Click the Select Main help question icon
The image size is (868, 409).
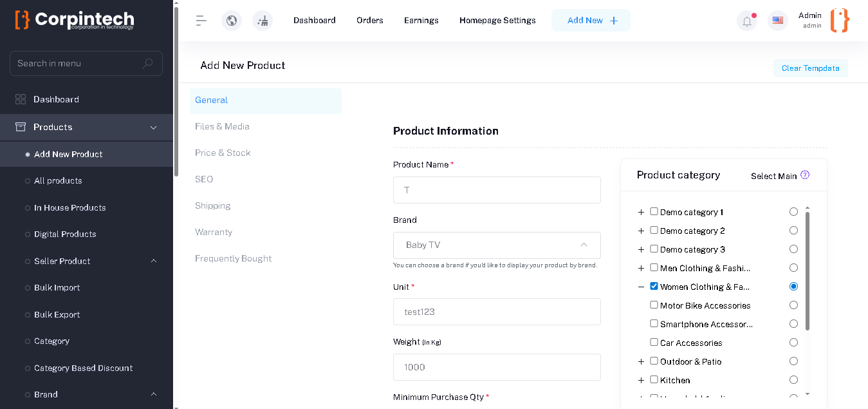804,175
